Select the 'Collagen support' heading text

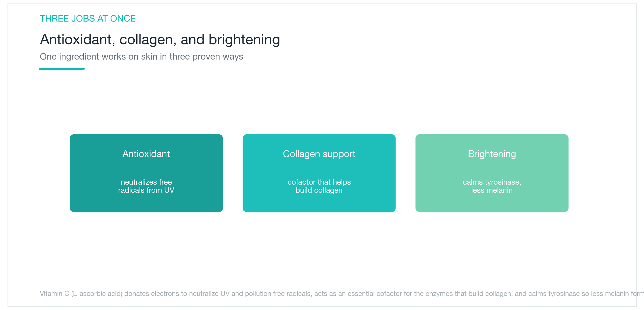(x=319, y=154)
